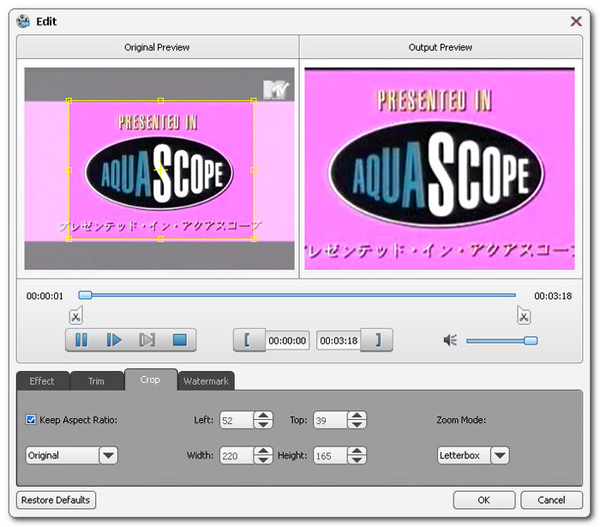The width and height of the screenshot is (600, 527).
Task: Pause the video playback
Action: 81,340
